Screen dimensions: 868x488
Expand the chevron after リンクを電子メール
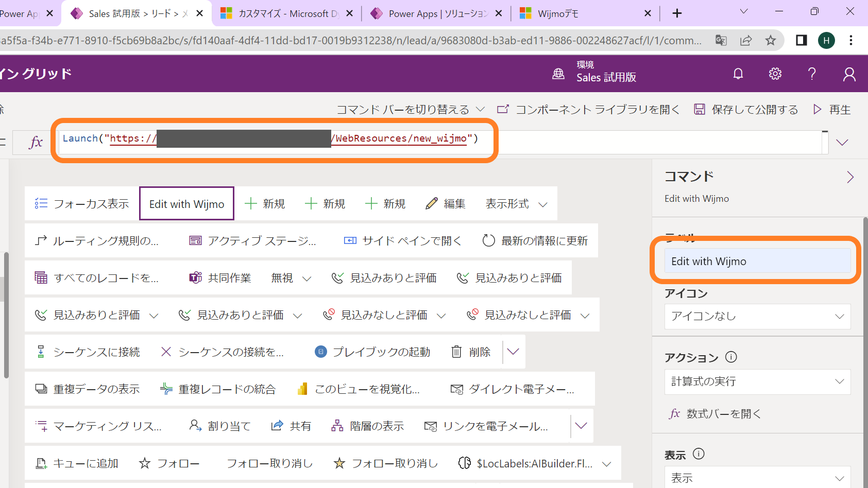coord(581,426)
